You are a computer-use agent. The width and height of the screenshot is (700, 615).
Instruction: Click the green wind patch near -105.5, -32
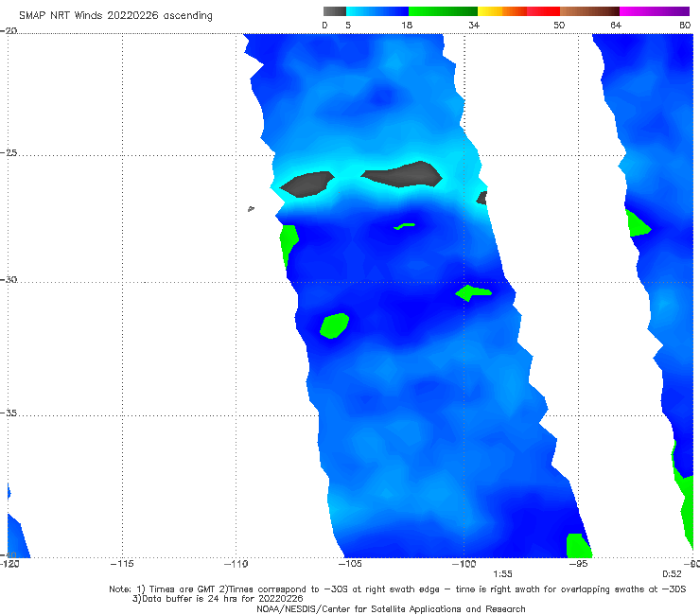[334, 326]
